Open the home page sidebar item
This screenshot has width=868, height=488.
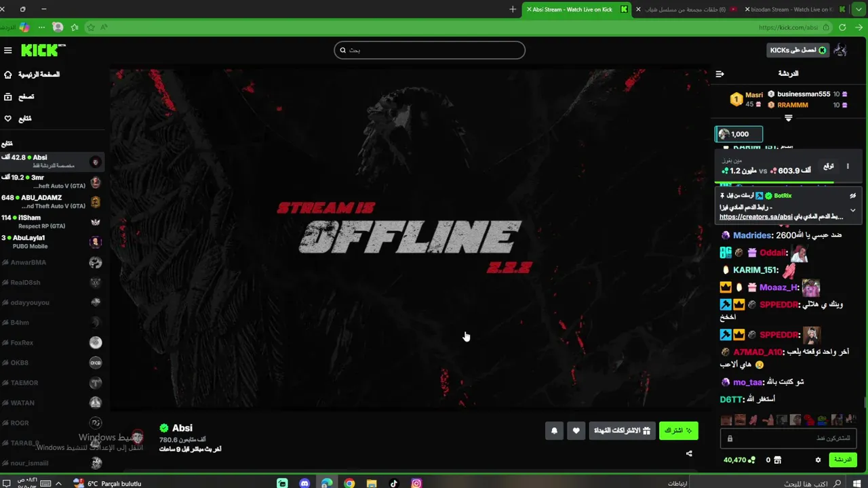(31, 75)
